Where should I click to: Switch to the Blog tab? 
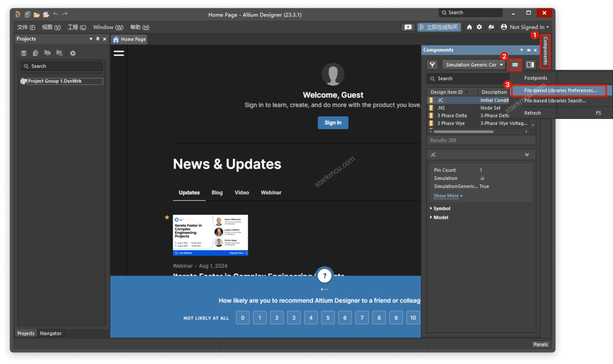click(x=217, y=192)
